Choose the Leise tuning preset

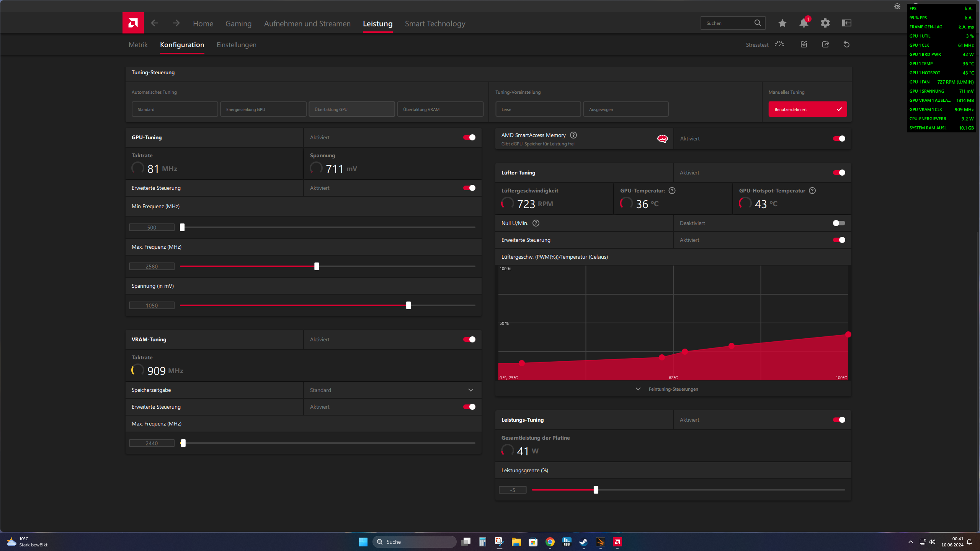[538, 109]
